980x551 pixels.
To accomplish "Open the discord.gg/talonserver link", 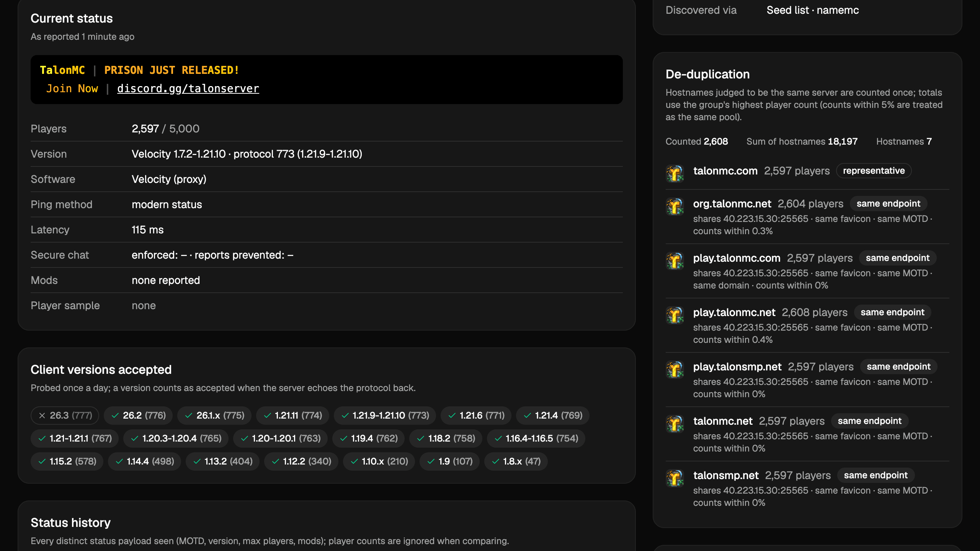I will click(188, 88).
